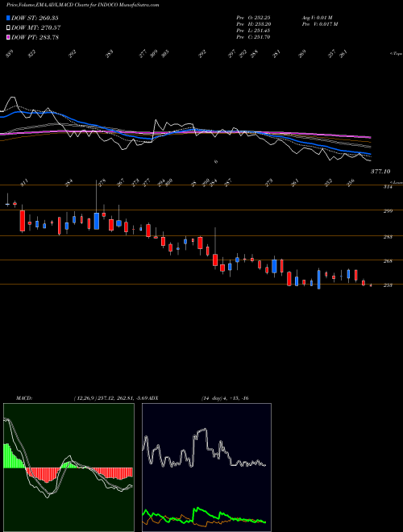The image size is (403, 532).
Task: Click the '311' low label above first candles
Action: [x=23, y=184]
